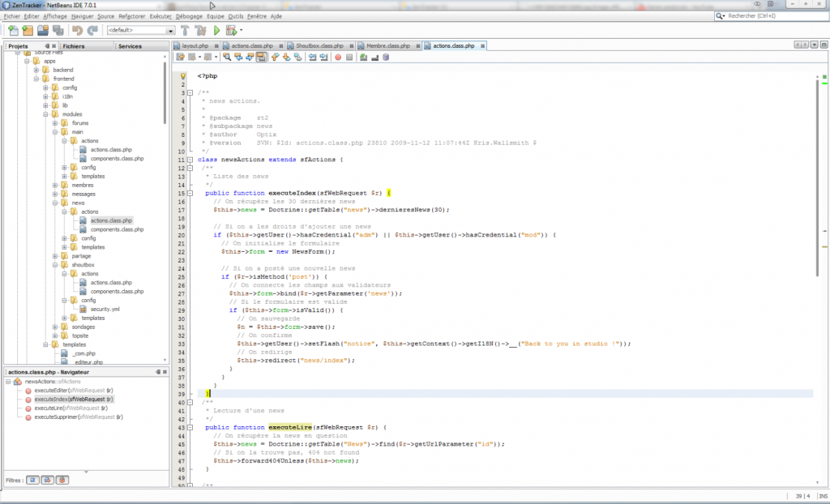Image resolution: width=830 pixels, height=504 pixels.
Task: Toggle the first Navigator filter button
Action: click(32, 481)
